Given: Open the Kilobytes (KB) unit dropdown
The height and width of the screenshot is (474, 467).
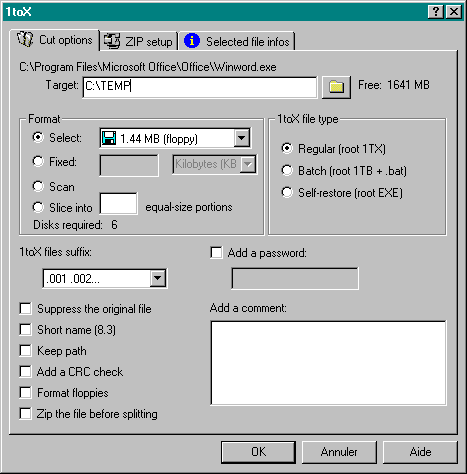Looking at the screenshot, I should click(x=248, y=164).
